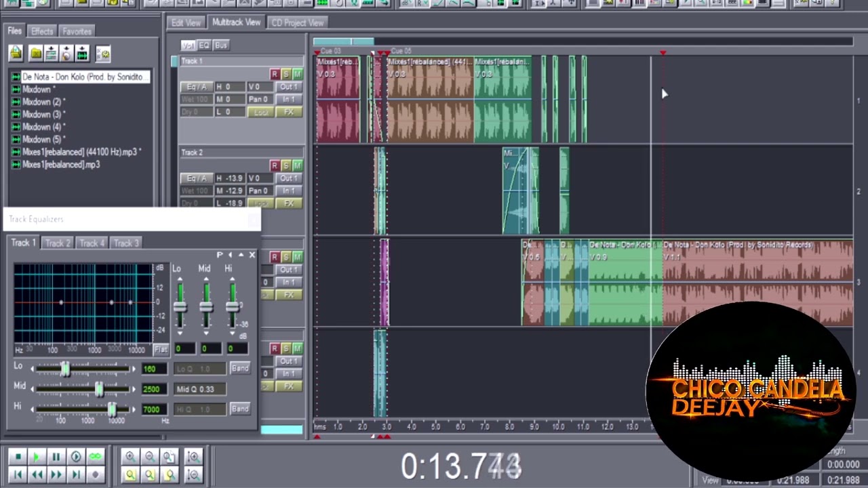The image size is (868, 488).
Task: Raise Hi gain with the up arrow
Action: click(x=232, y=279)
